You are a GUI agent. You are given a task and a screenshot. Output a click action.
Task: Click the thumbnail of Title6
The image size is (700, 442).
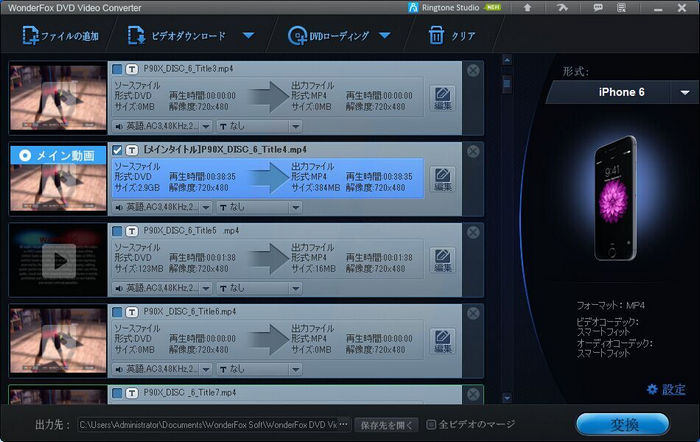(x=58, y=341)
